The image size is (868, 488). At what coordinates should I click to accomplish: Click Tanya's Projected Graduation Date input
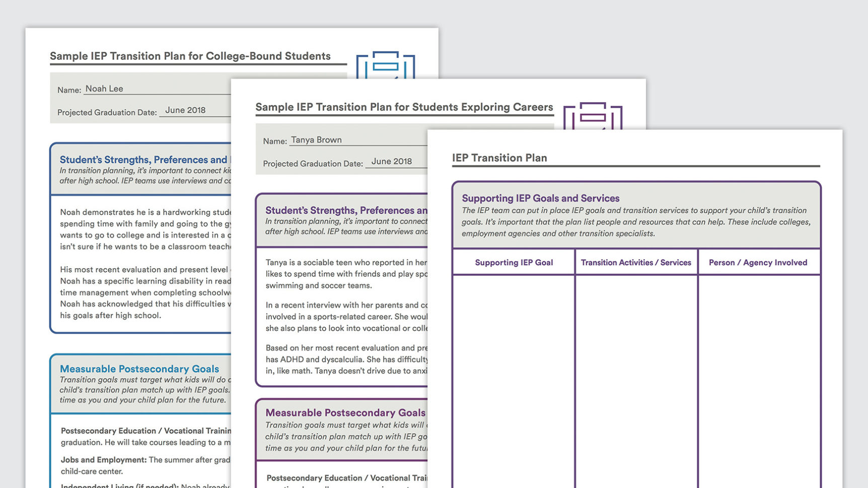tap(392, 161)
